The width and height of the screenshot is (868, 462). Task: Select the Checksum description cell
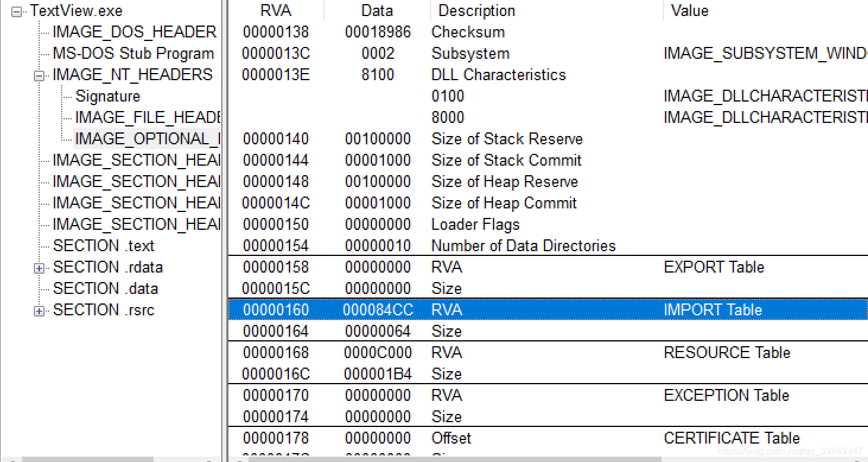click(468, 32)
